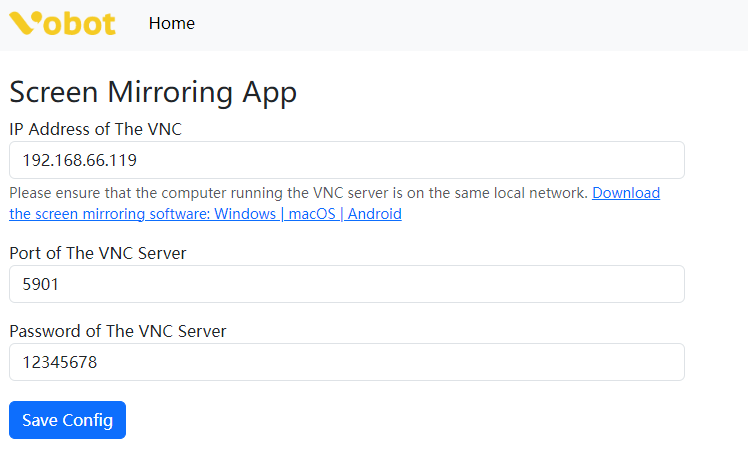Open the Android download link
The width and height of the screenshot is (748, 460).
(375, 214)
